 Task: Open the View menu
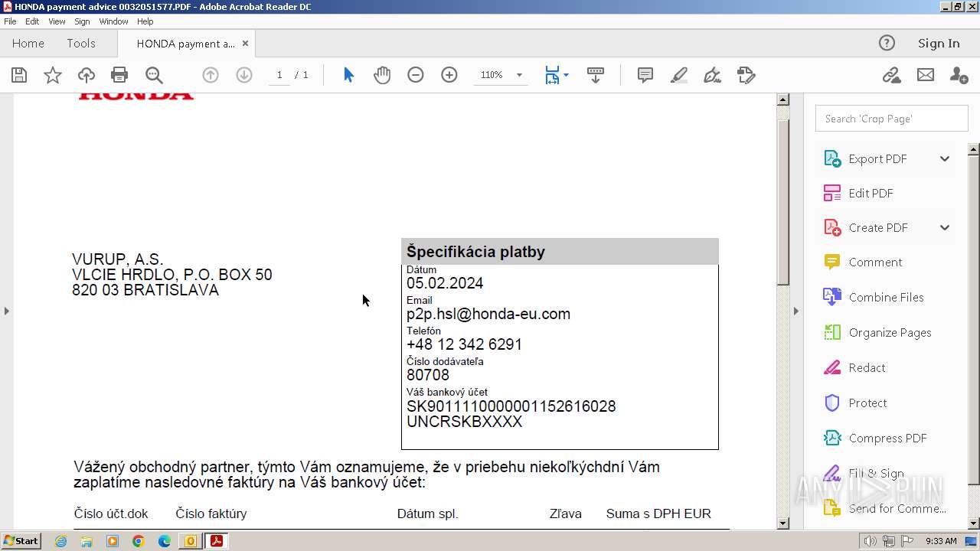click(57, 21)
